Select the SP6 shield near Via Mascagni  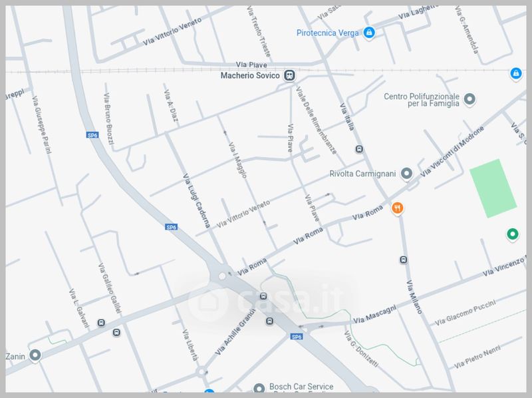click(296, 337)
